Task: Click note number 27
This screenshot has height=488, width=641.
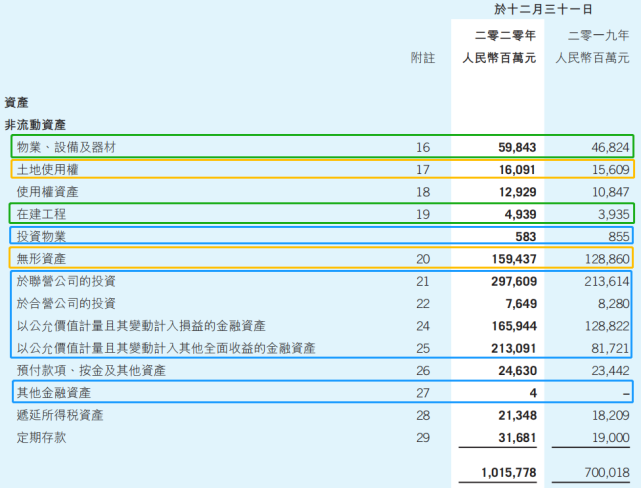Action: (423, 393)
